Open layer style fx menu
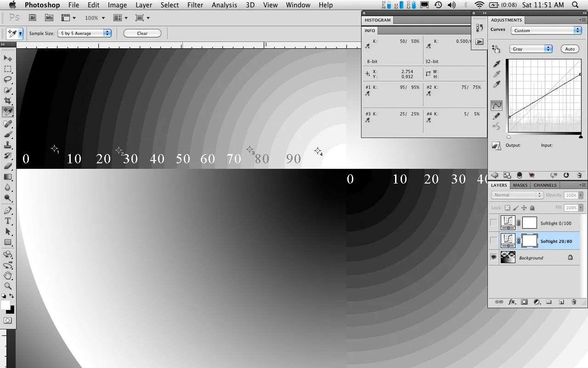588x368 pixels. (x=512, y=302)
